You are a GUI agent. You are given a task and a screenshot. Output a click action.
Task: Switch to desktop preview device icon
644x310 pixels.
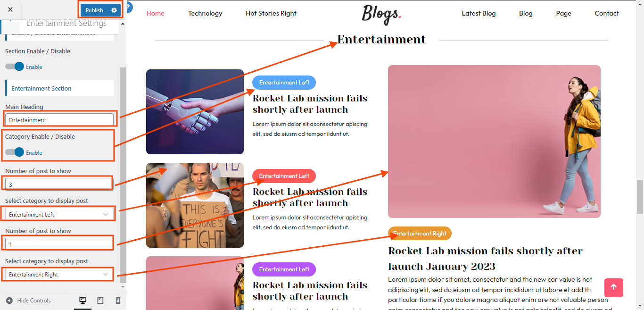(x=83, y=301)
